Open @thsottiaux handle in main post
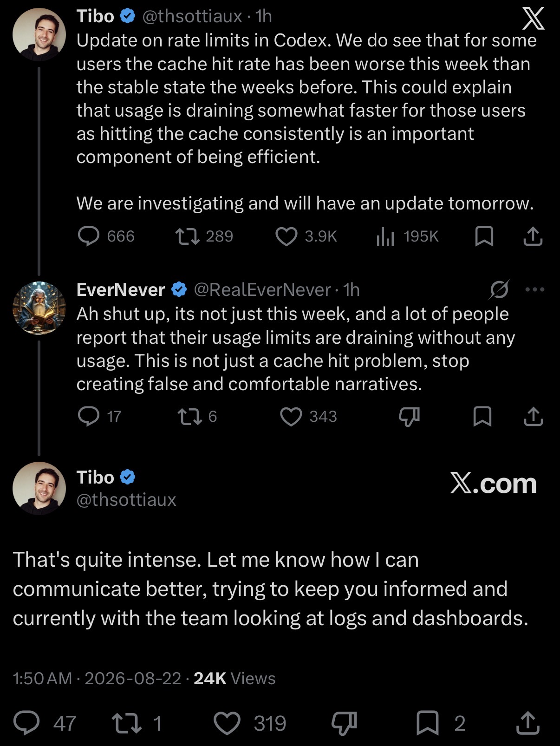 click(x=126, y=499)
